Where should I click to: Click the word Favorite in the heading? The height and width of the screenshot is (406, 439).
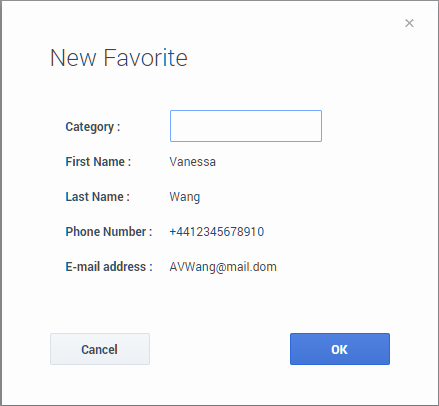point(146,58)
